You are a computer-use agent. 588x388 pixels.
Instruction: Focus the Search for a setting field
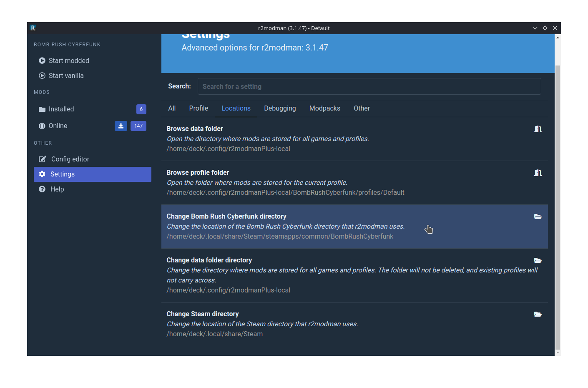[369, 86]
